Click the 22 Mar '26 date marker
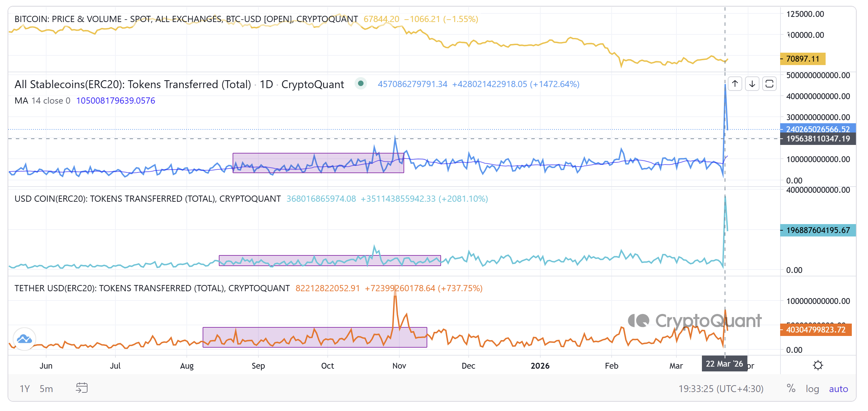The image size is (868, 411). [724, 366]
